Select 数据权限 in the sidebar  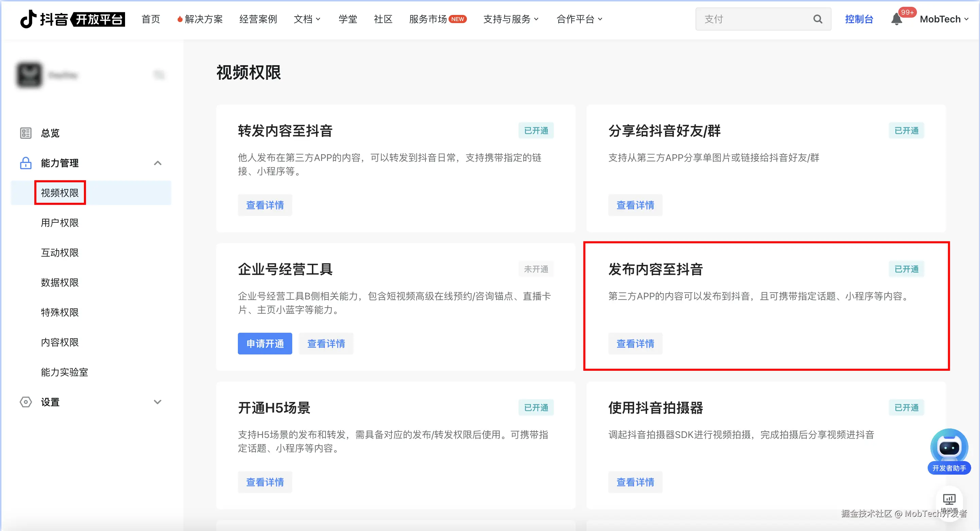pyautogui.click(x=60, y=282)
